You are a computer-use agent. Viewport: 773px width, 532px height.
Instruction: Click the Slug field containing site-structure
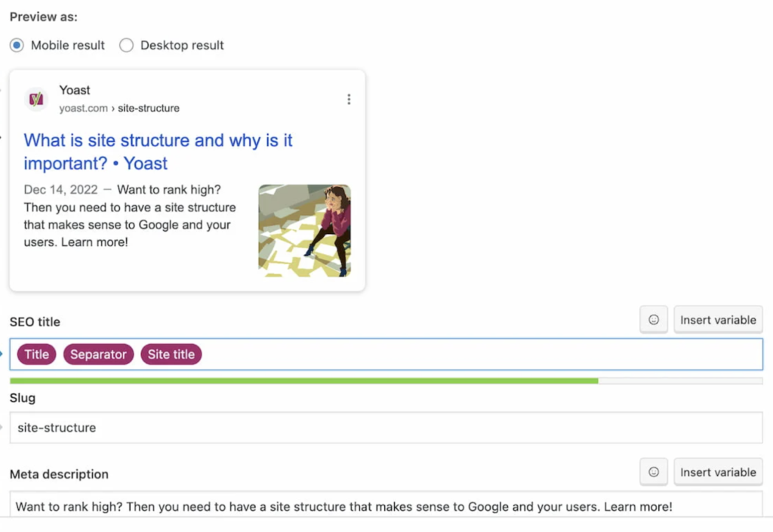[x=386, y=428]
